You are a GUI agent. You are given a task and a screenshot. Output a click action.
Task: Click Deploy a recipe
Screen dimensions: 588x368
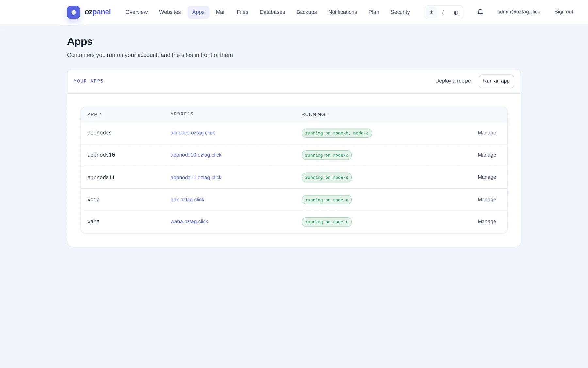(453, 81)
